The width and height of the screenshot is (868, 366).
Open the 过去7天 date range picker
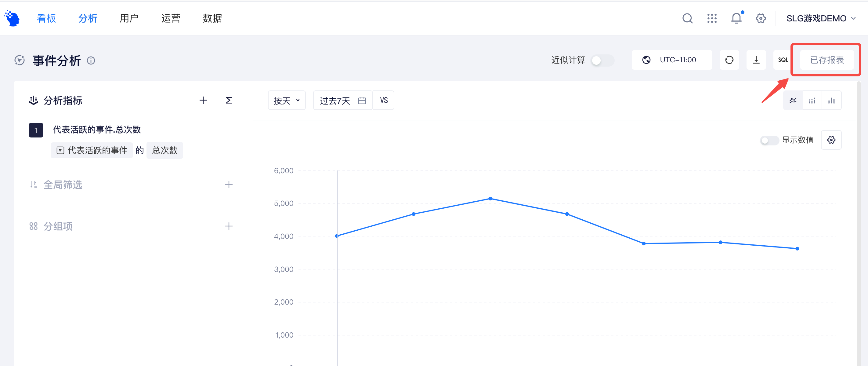coord(343,101)
